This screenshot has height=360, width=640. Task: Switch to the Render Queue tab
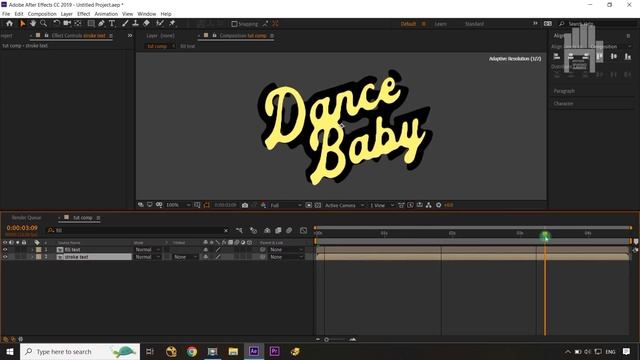27,218
